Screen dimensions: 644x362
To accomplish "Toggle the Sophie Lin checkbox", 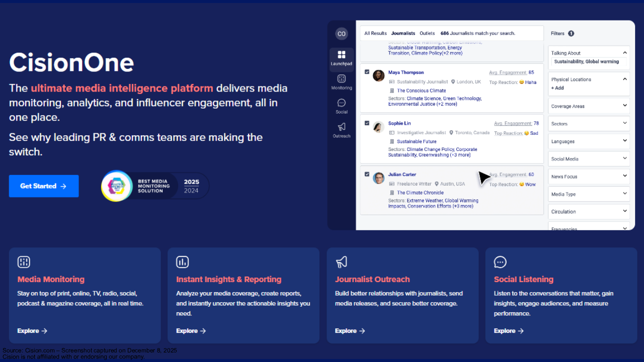I will click(x=367, y=123).
